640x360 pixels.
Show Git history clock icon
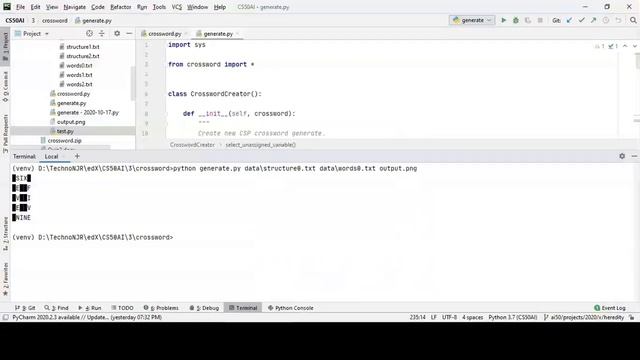[606, 20]
